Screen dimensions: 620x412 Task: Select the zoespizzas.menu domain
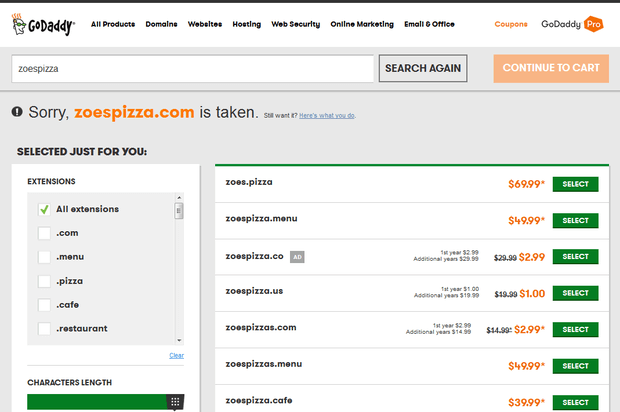(x=575, y=366)
